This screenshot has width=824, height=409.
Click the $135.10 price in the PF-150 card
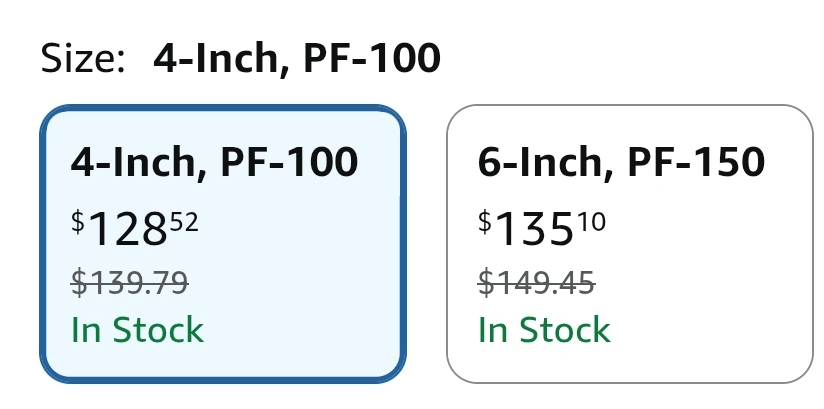[542, 228]
